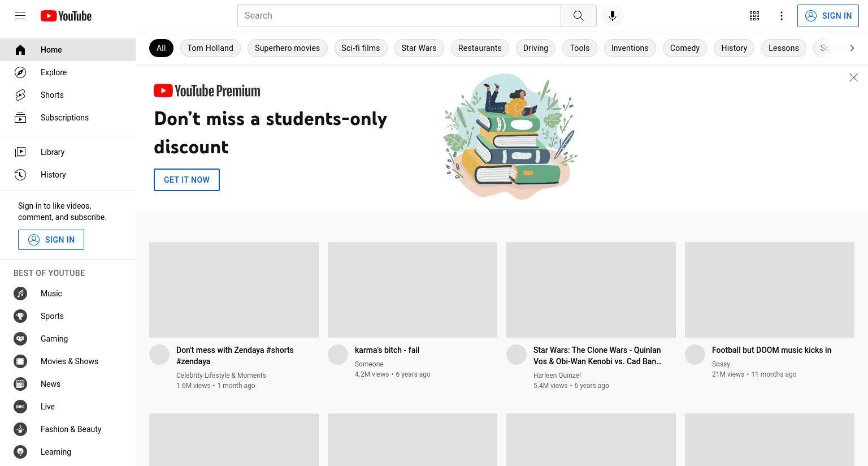The image size is (868, 466).
Task: Open Harleen Quinzel channel name
Action: point(557,376)
